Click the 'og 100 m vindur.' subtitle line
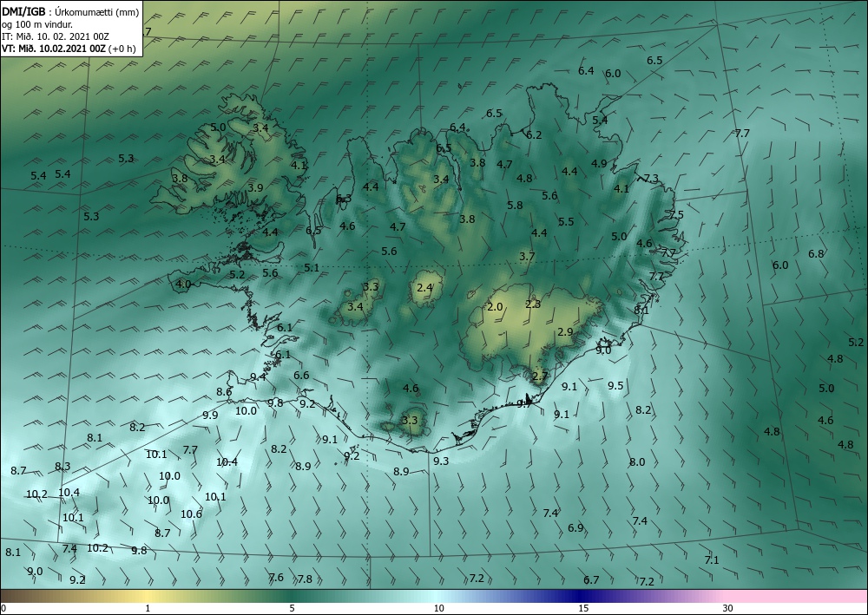Image resolution: width=868 pixels, height=615 pixels. coord(36,23)
